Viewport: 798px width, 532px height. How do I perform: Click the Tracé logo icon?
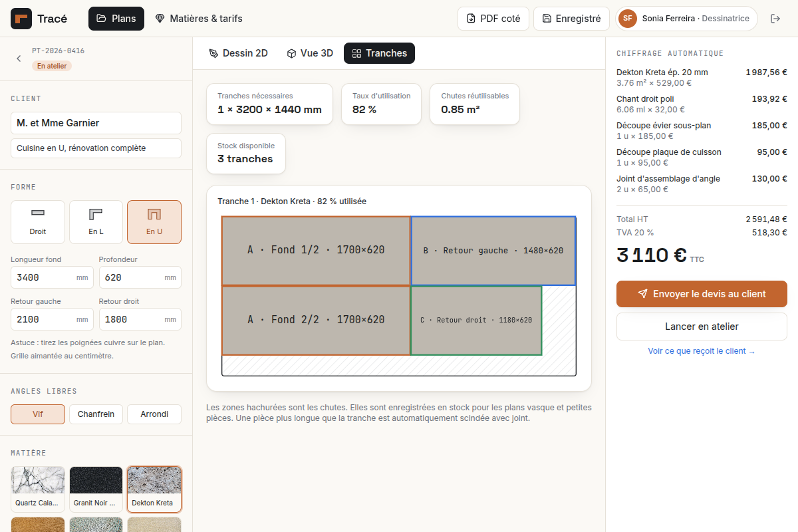click(x=21, y=19)
